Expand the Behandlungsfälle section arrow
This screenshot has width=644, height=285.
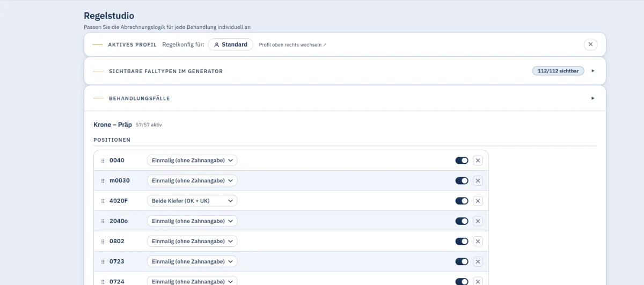(593, 98)
